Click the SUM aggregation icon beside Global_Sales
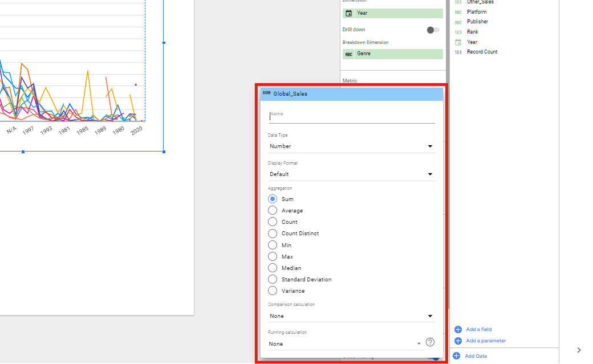The width and height of the screenshot is (593, 364). point(266,93)
